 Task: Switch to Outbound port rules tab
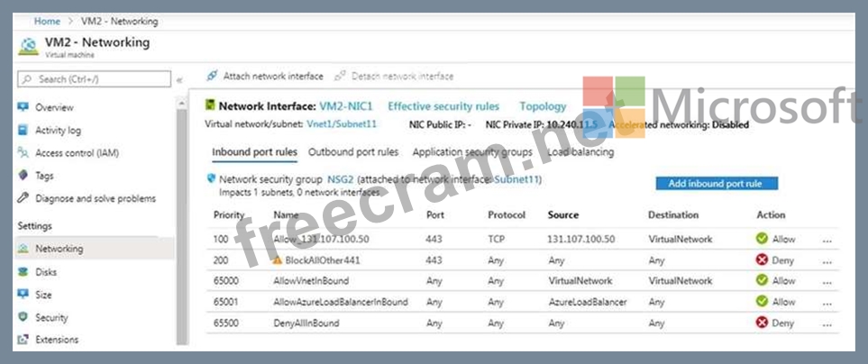tap(353, 152)
